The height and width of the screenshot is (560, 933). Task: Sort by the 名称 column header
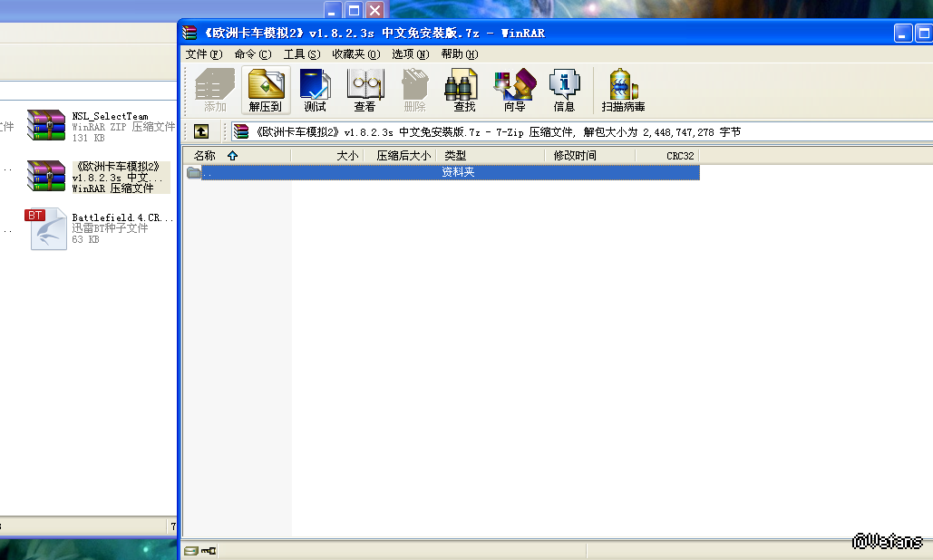click(205, 156)
